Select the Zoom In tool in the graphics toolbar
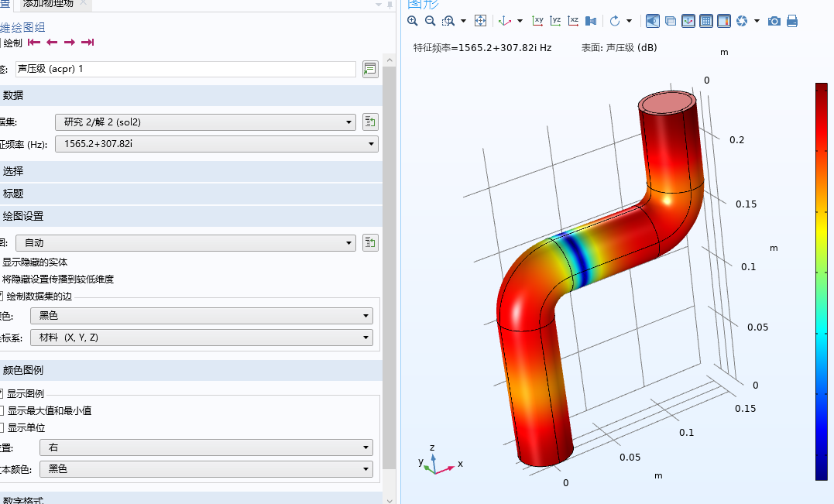This screenshot has height=504, width=834. (413, 21)
